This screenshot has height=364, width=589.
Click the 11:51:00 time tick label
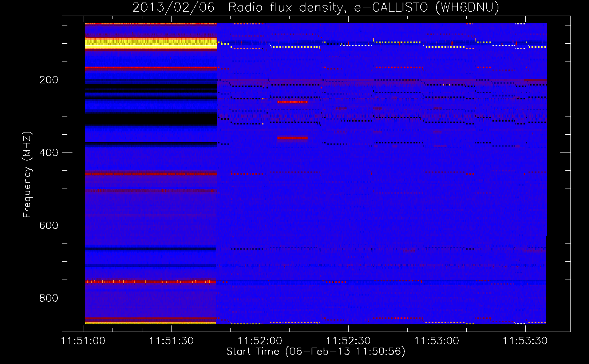pos(83,341)
